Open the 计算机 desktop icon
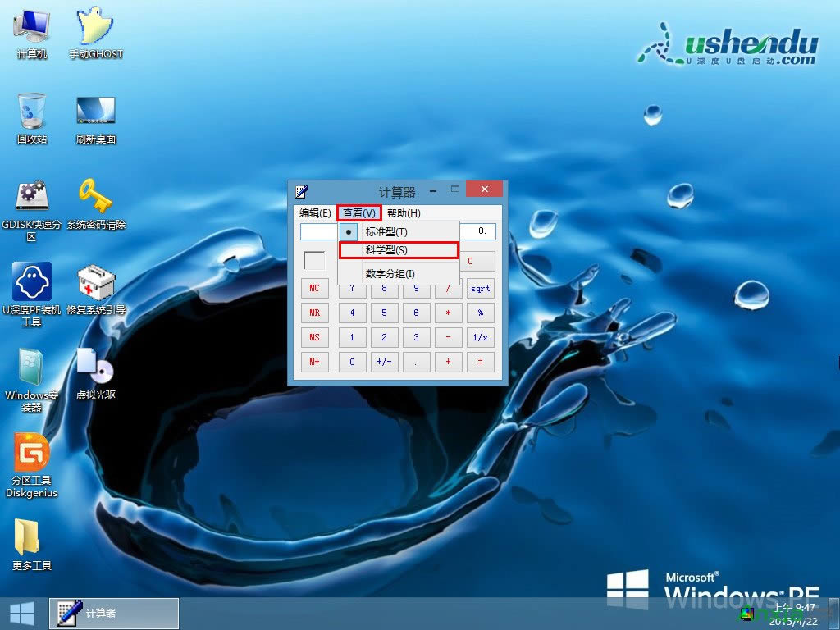Screen dimensions: 840x630 coord(32,33)
